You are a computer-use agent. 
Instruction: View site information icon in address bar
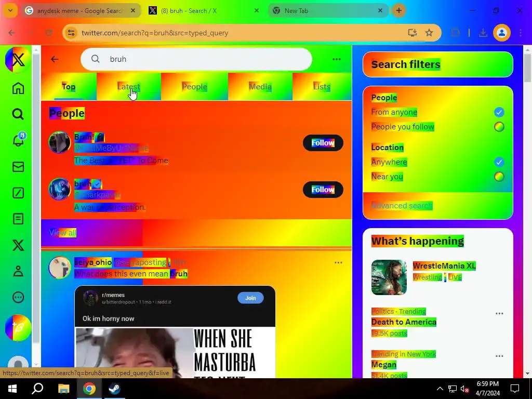tap(71, 33)
